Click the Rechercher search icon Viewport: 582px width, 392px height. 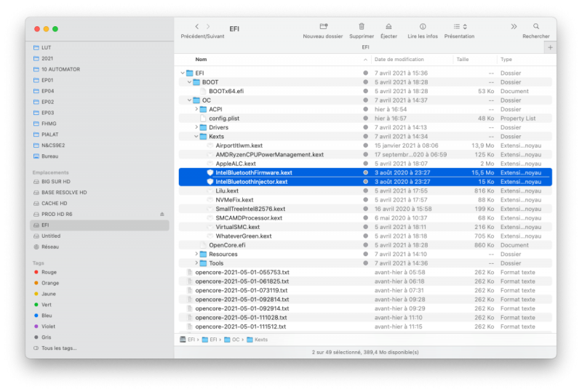coord(536,26)
